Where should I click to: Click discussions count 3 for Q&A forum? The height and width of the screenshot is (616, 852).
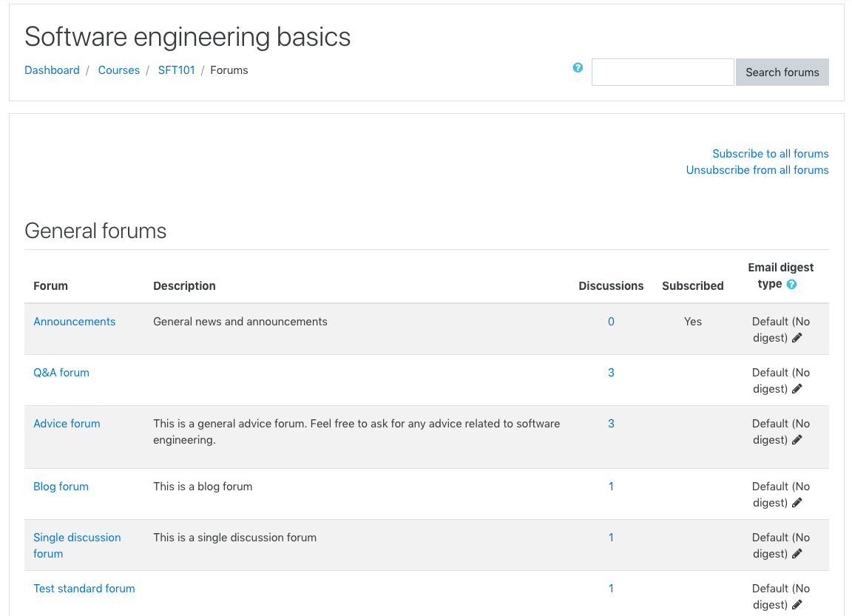612,373
